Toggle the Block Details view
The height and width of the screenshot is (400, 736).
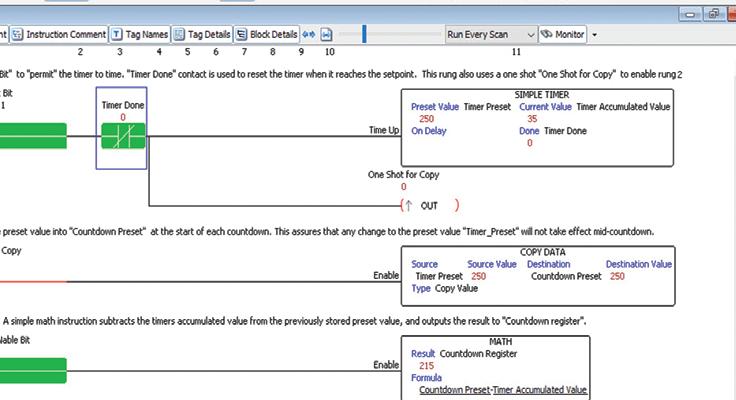[x=267, y=34]
